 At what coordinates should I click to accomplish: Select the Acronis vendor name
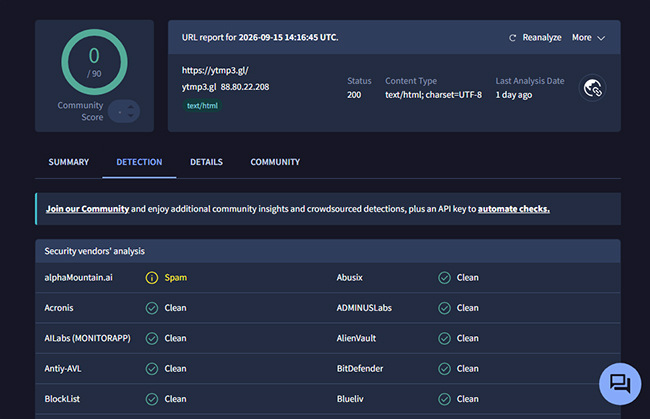(59, 308)
